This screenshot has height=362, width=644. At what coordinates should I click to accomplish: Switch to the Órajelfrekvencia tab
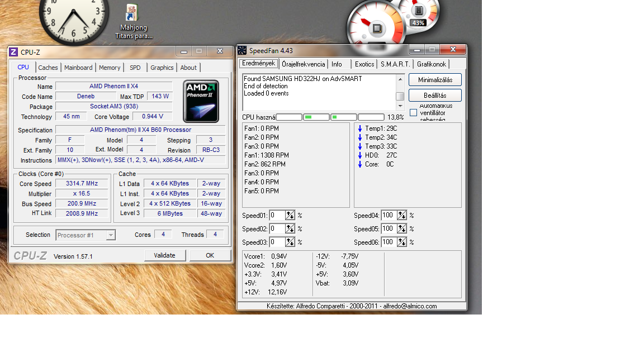pyautogui.click(x=304, y=64)
